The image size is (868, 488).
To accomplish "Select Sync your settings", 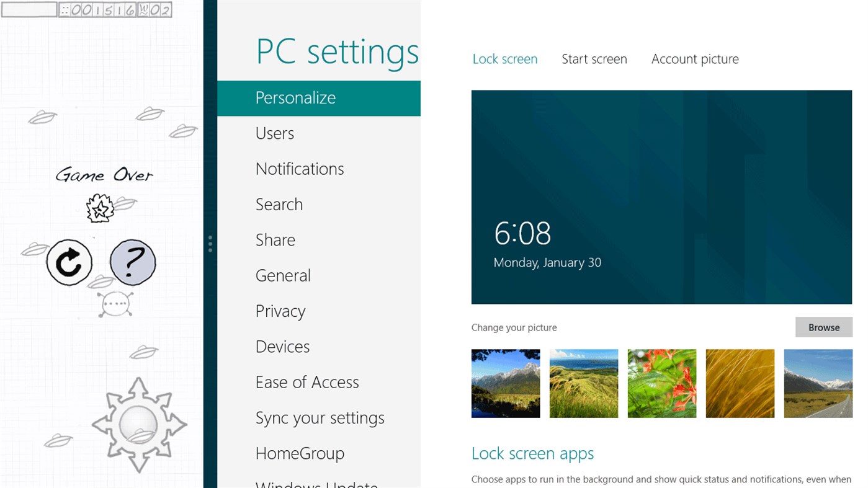I will pos(319,418).
